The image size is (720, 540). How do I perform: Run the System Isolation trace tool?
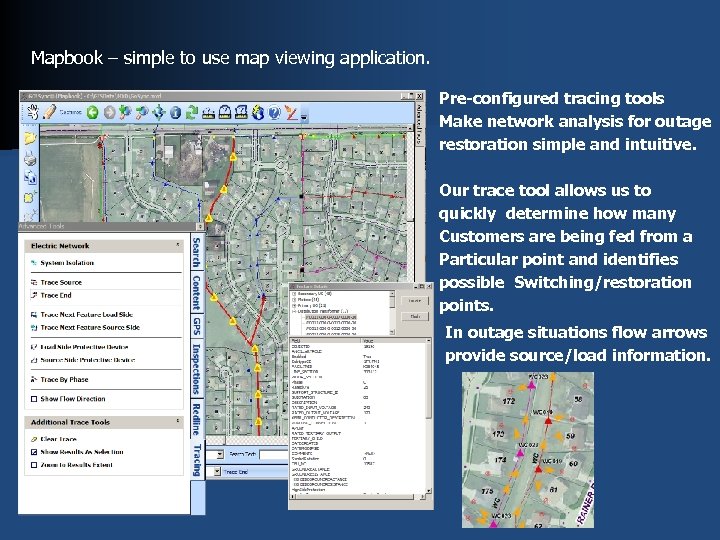62,263
